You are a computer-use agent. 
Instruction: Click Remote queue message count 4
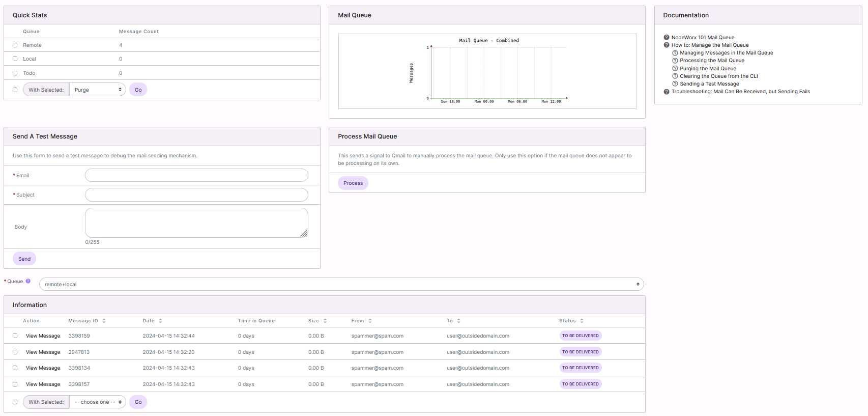point(121,45)
